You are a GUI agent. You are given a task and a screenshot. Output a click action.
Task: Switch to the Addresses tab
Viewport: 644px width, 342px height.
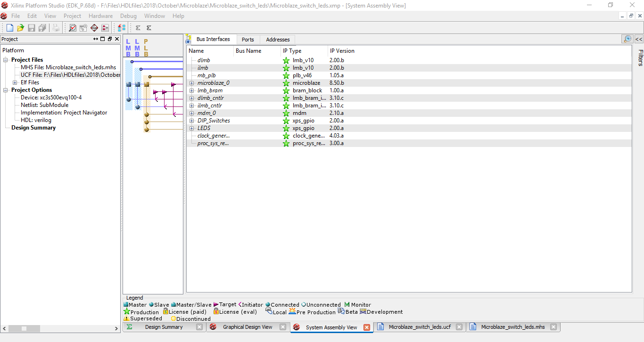click(278, 40)
